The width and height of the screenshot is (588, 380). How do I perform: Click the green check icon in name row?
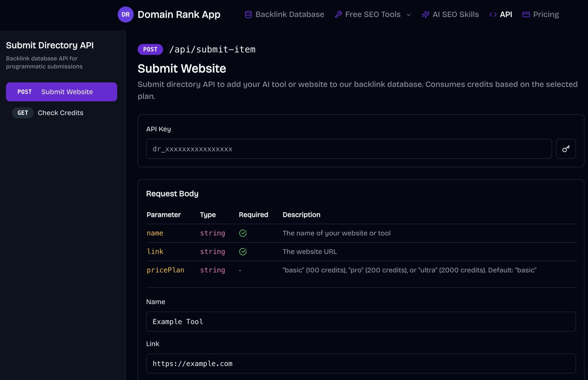pos(243,233)
